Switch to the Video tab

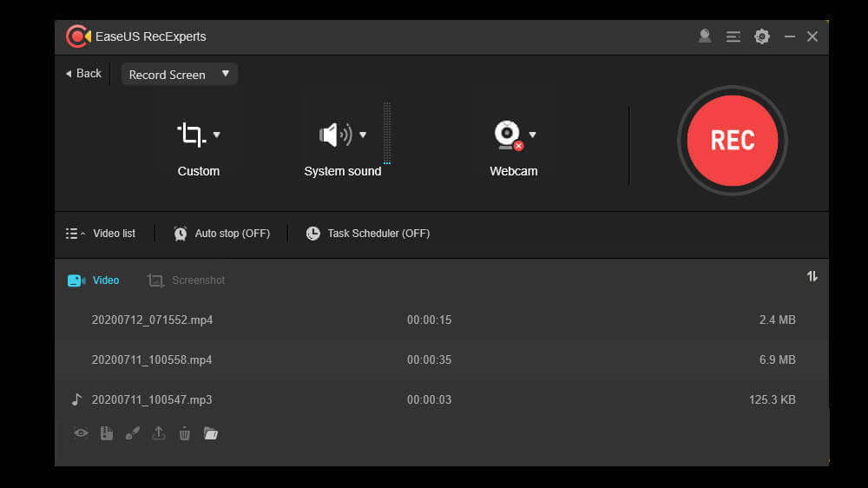(x=93, y=280)
